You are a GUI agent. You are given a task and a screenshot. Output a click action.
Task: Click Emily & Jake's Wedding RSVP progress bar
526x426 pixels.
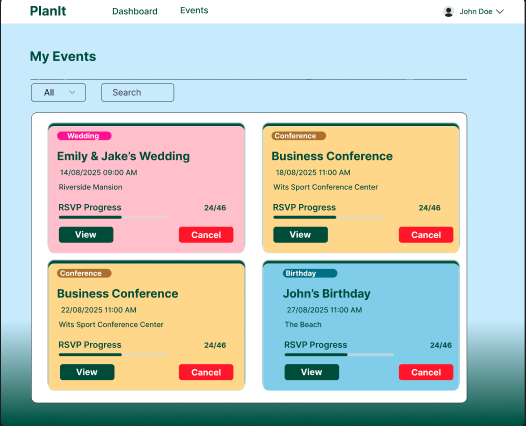113,217
